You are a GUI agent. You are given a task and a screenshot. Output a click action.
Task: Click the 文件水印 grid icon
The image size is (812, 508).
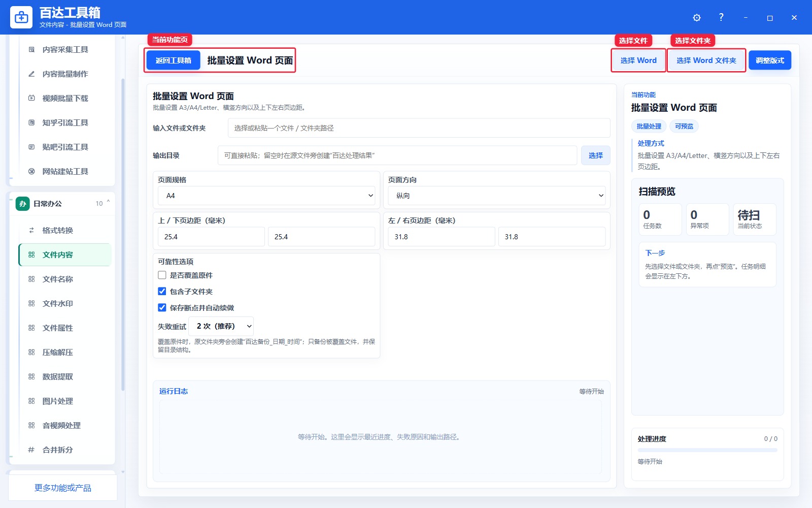point(31,304)
